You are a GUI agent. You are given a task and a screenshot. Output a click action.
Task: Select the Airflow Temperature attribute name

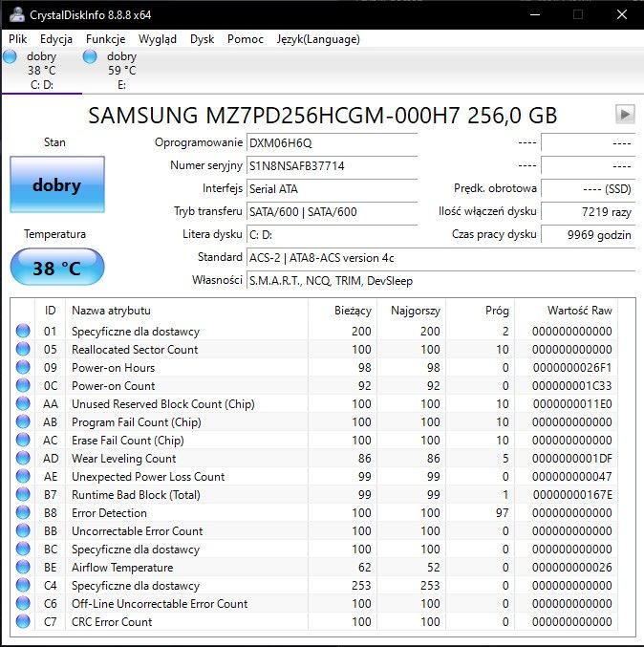pos(122,567)
